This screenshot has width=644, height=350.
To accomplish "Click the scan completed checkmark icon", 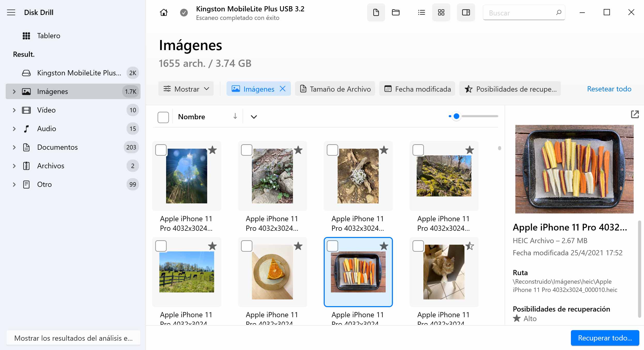I will pos(184,12).
